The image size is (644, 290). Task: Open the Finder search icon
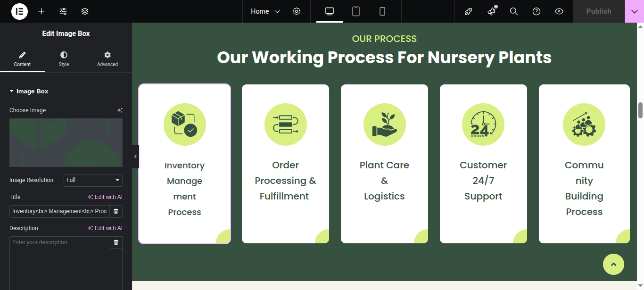[x=514, y=11]
